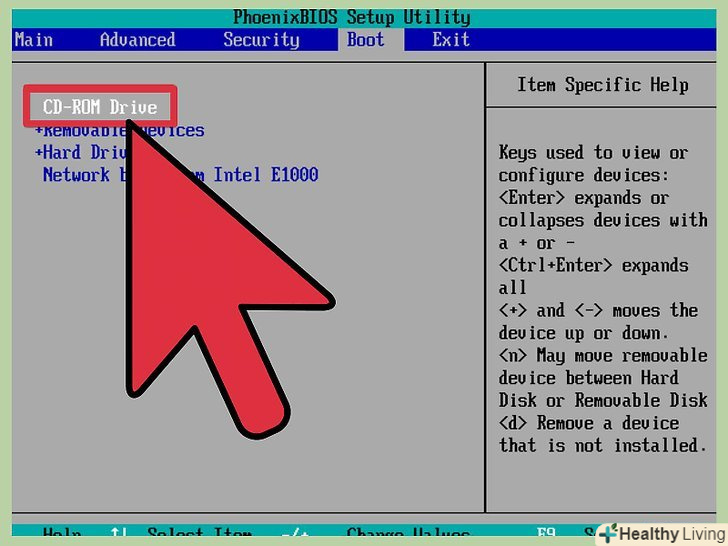
Task: Click help line '<d> Remove a device'
Action: [589, 423]
